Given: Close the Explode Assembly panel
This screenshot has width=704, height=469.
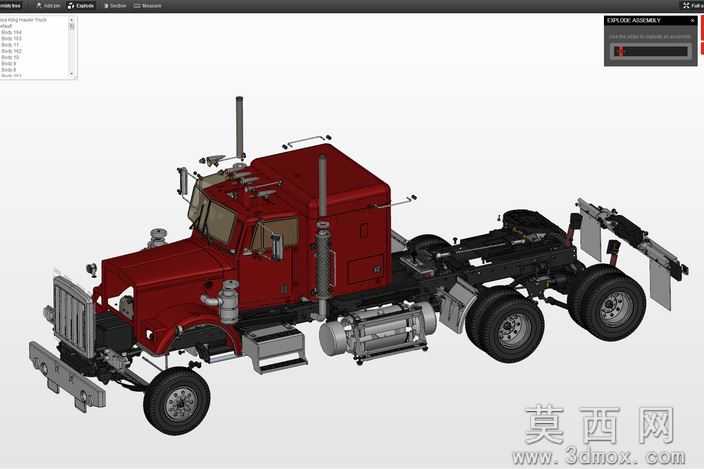Looking at the screenshot, I should click(693, 20).
